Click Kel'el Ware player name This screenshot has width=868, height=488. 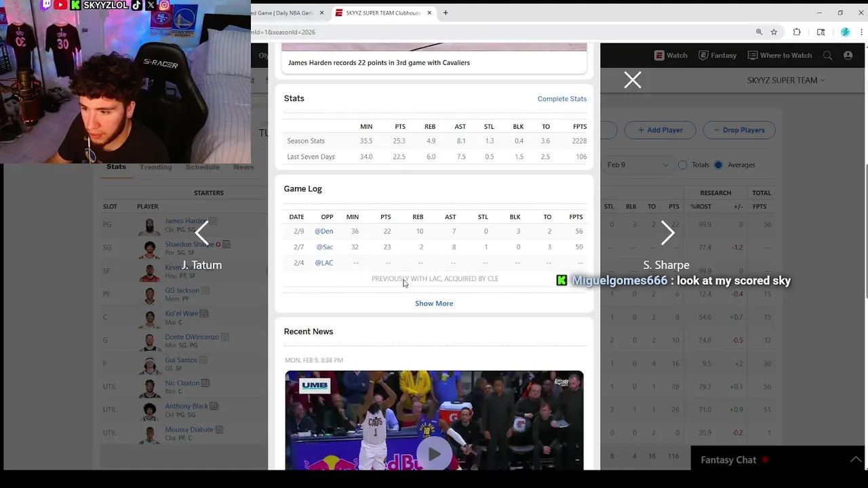(x=181, y=313)
